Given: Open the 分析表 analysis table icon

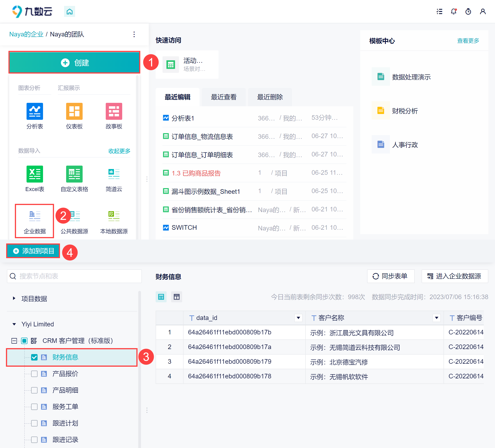Looking at the screenshot, I should (35, 111).
